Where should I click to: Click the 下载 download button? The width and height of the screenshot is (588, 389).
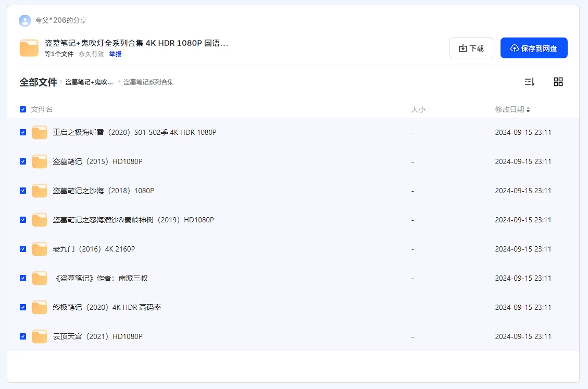[x=471, y=48]
